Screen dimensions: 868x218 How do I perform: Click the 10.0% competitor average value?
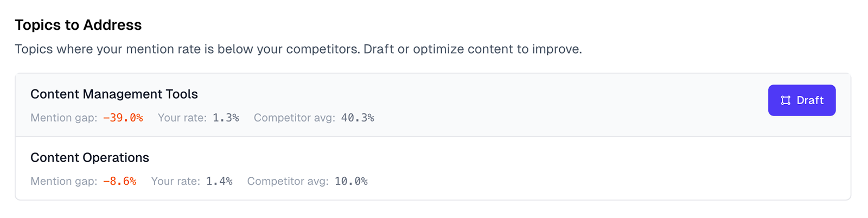pos(351,182)
